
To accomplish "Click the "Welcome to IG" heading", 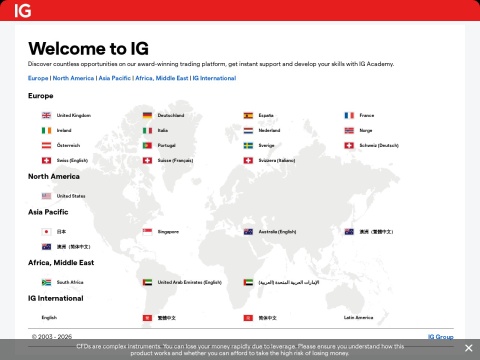I will pyautogui.click(x=88, y=49).
